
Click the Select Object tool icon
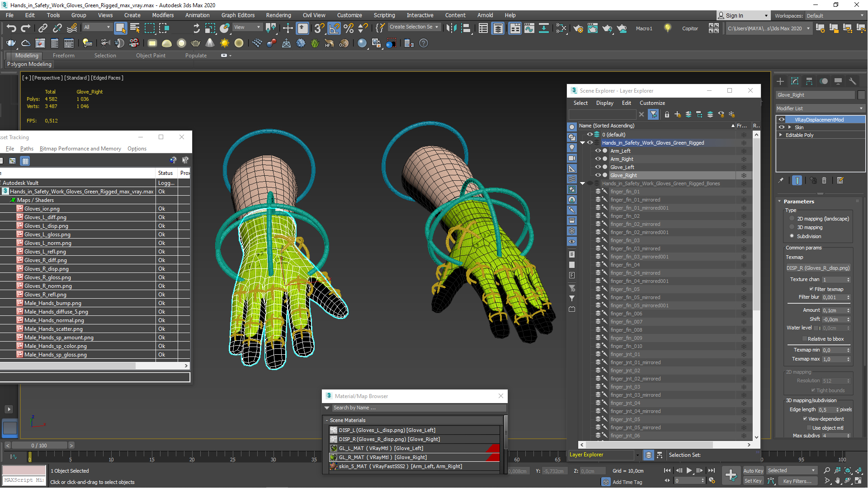119,28
